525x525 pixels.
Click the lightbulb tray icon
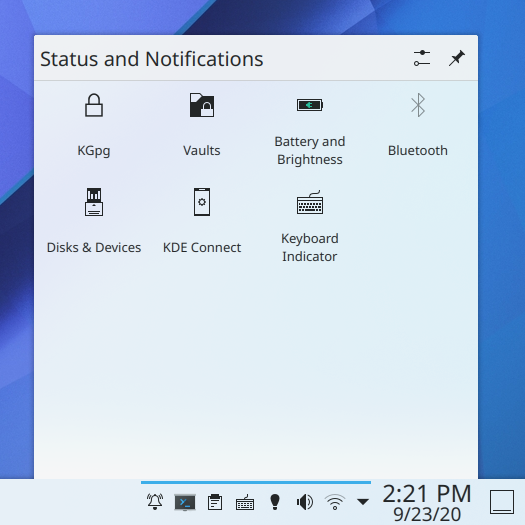click(x=275, y=502)
